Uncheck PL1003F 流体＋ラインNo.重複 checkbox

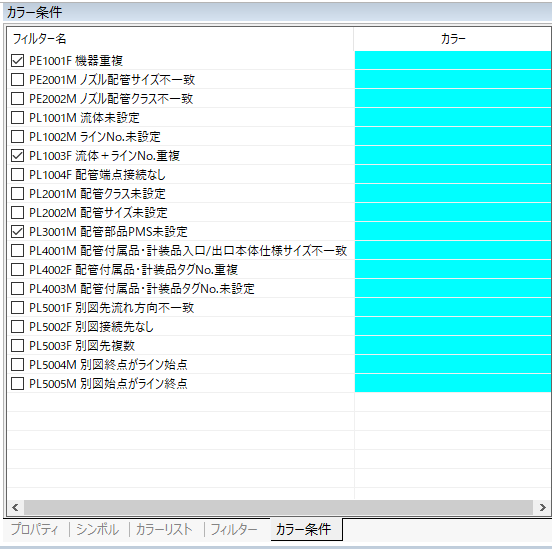click(17, 156)
